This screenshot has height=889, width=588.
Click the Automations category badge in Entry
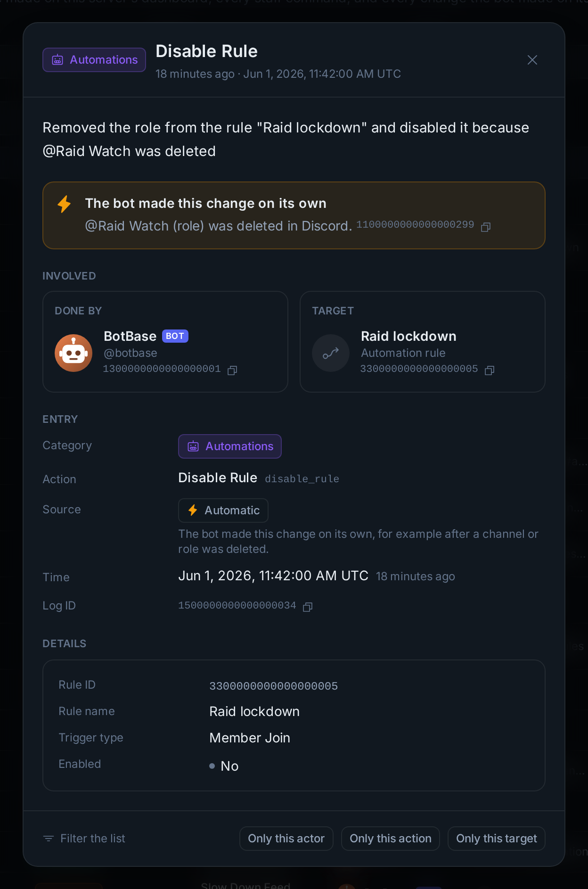(x=230, y=446)
